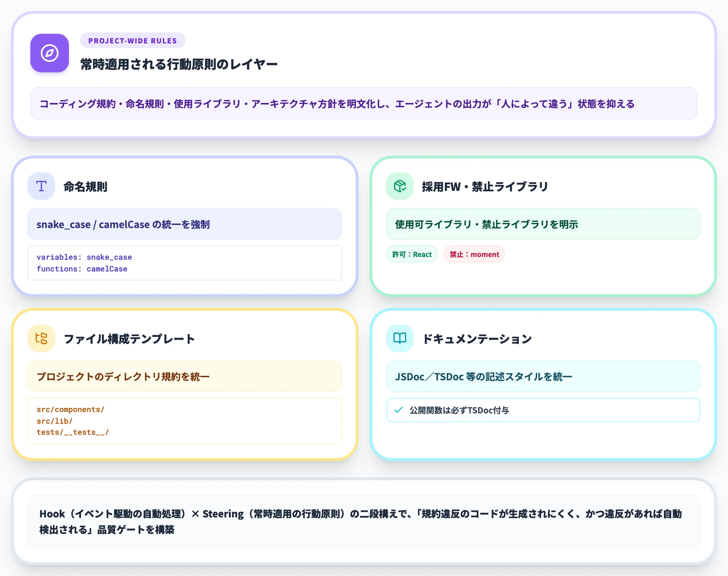Click the src/lib/ path line
This screenshot has width=728, height=576.
[54, 421]
